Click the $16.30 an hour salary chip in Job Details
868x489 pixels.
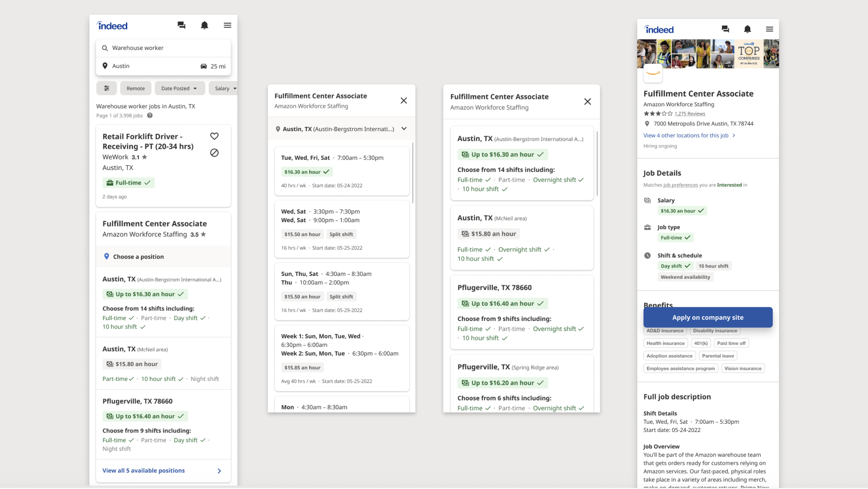[682, 211]
